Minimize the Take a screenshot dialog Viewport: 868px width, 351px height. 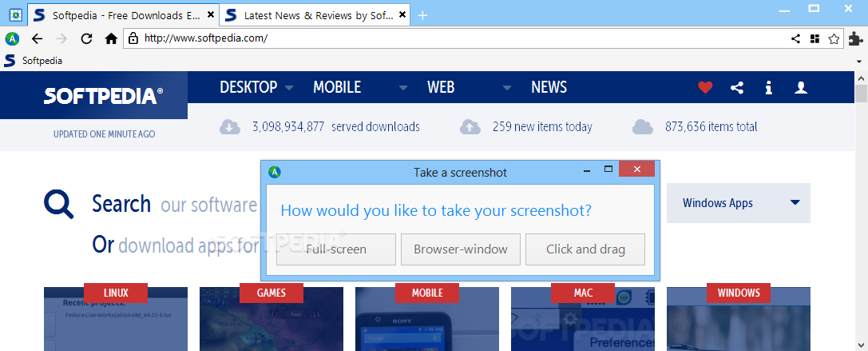tap(586, 171)
